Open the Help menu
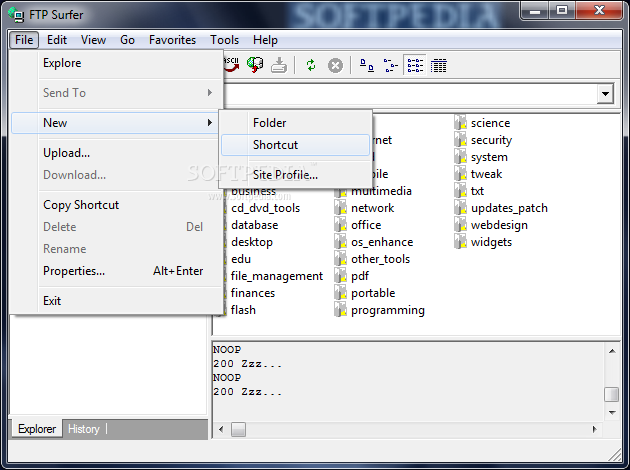 coord(265,40)
